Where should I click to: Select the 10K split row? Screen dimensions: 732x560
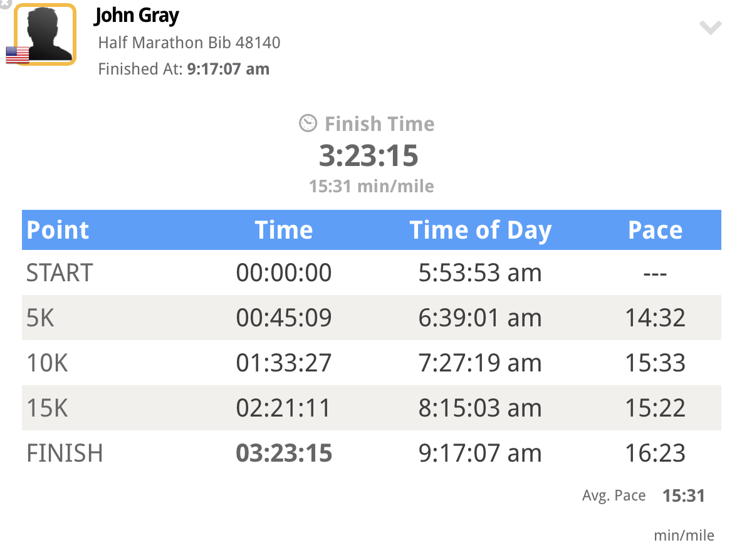(x=372, y=363)
